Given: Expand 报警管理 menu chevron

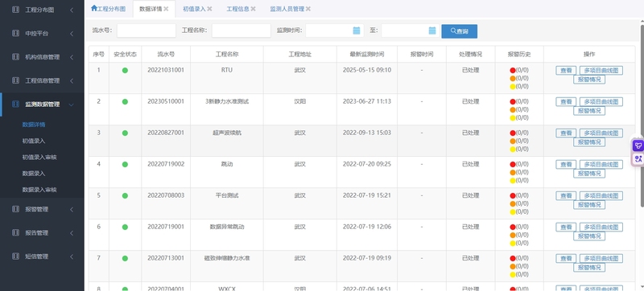Looking at the screenshot, I should pyautogui.click(x=72, y=210).
